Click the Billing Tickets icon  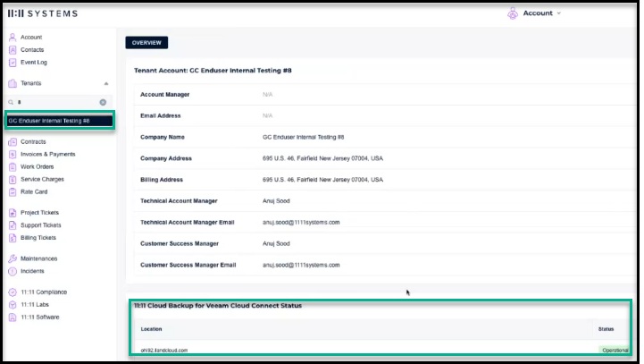pyautogui.click(x=13, y=238)
